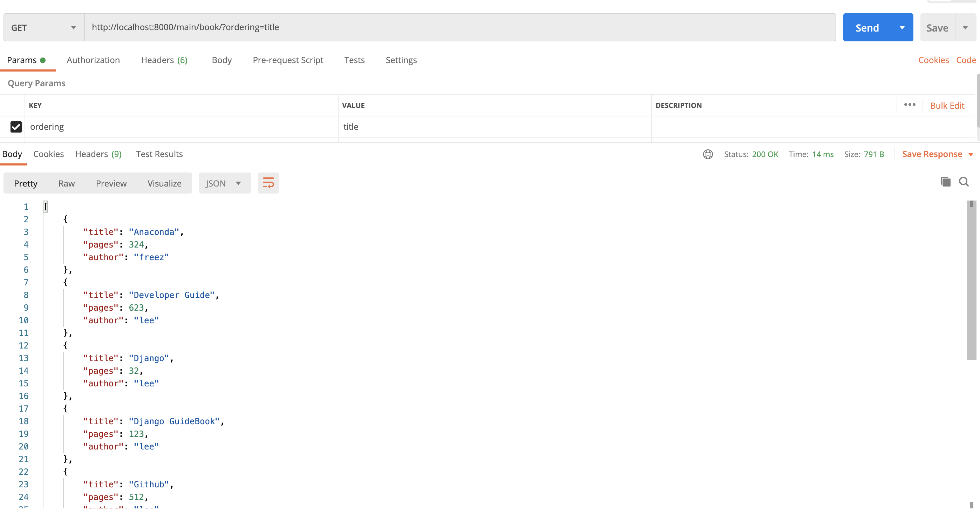Expand the GET method dropdown

74,28
